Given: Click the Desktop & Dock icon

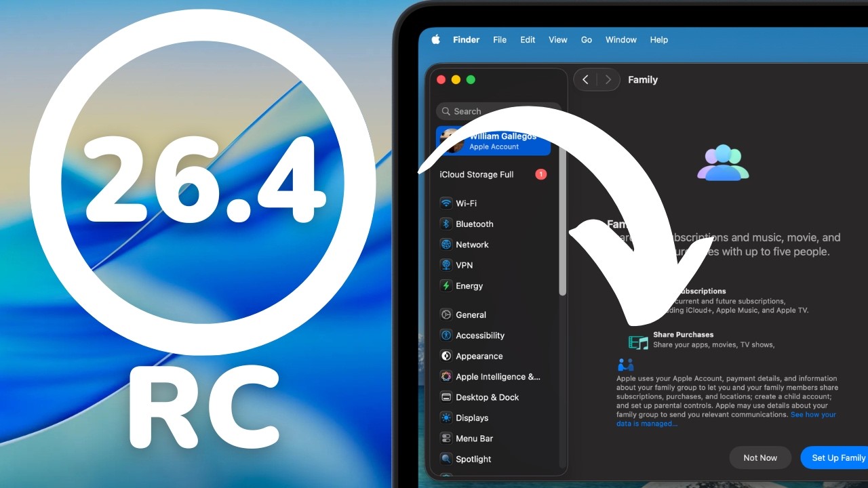Looking at the screenshot, I should click(446, 397).
